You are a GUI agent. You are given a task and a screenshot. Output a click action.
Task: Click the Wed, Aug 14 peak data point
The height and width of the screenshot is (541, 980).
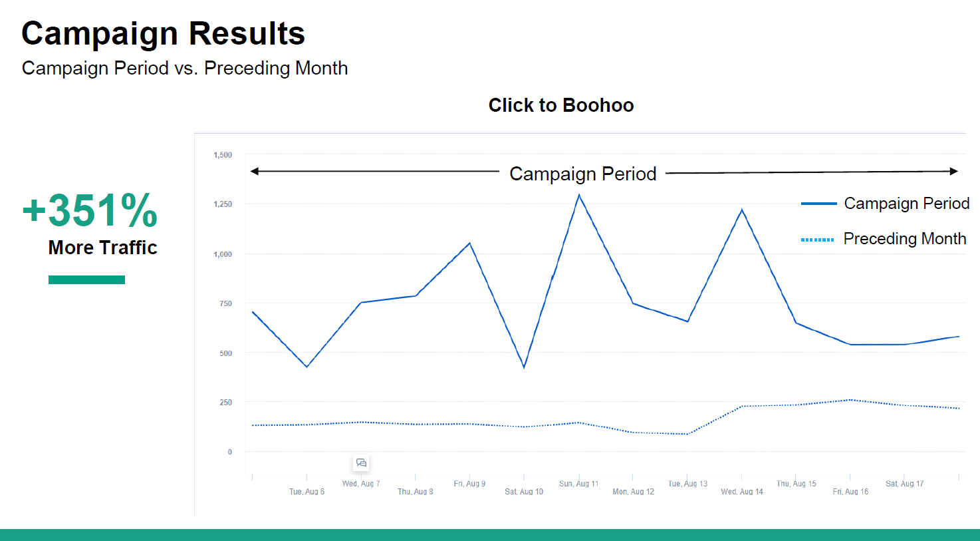742,210
